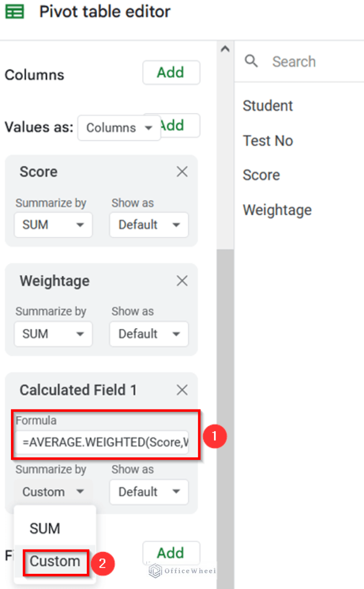The height and width of the screenshot is (589, 364).
Task: Select Test No in the field list
Action: 268,140
